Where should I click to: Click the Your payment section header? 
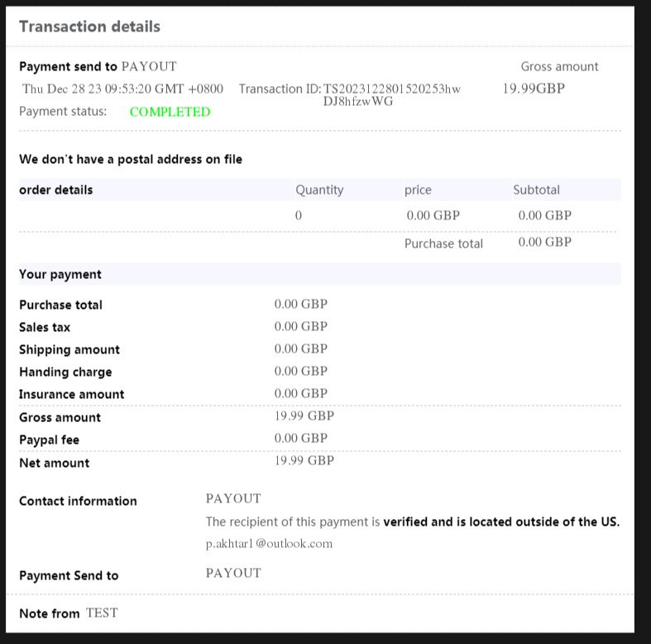pyautogui.click(x=60, y=274)
